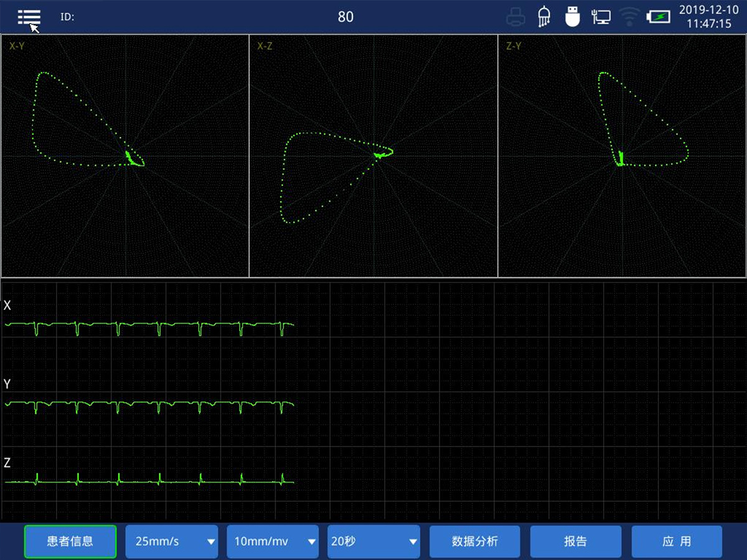Click the wired network computer icon
This screenshot has height=560, width=747.
coord(601,17)
